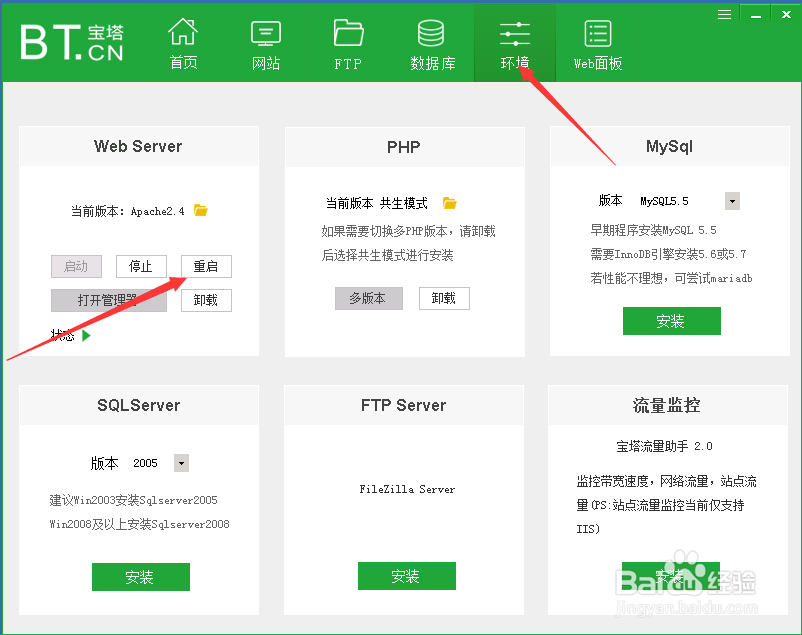Click 安装 in the MySql card
The width and height of the screenshot is (802, 635).
672,321
